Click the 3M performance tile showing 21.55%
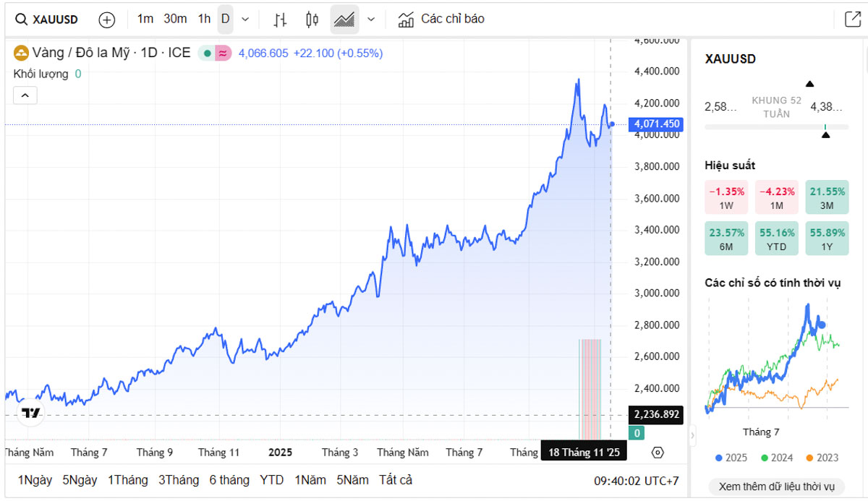Viewport: 868px width, 501px height. coord(827,197)
